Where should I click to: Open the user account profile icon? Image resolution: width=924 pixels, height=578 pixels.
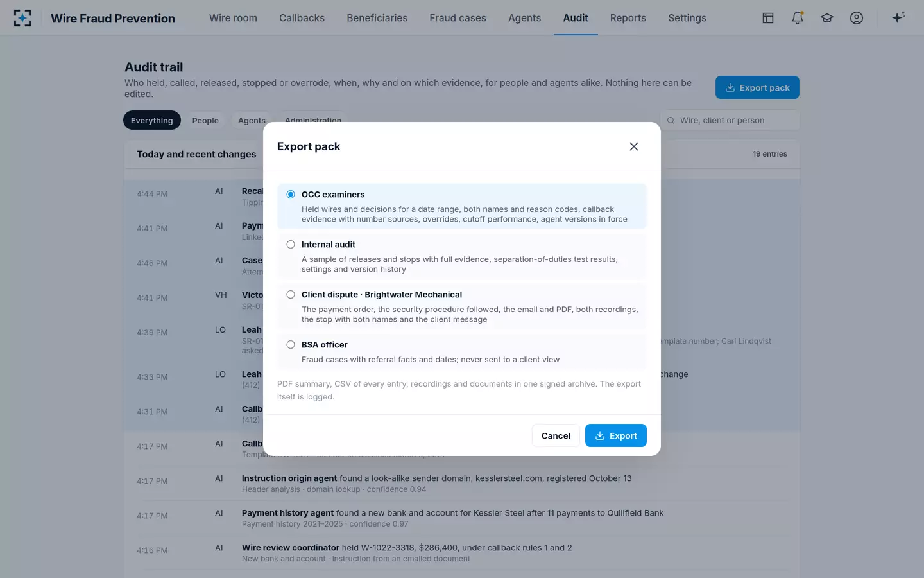point(857,18)
